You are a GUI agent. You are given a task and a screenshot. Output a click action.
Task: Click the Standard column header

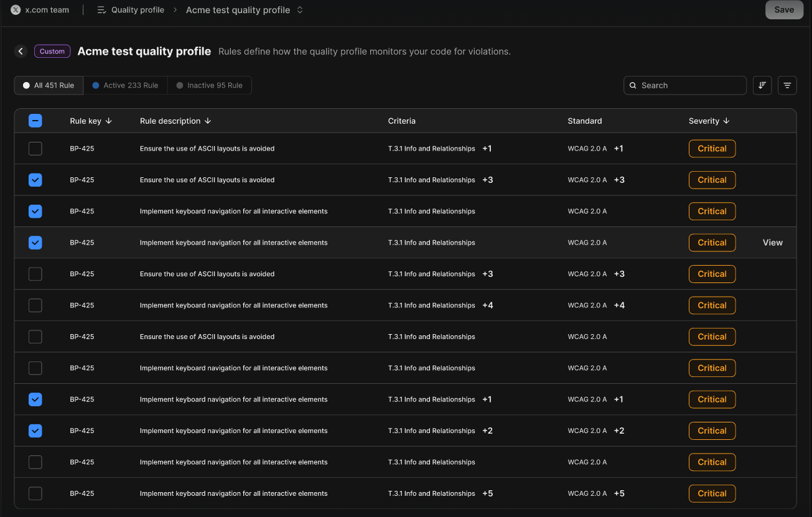point(585,121)
